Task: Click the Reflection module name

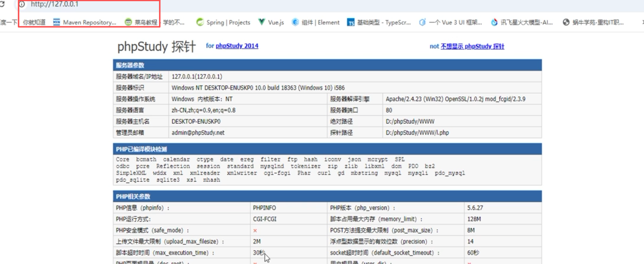Action: tap(173, 166)
